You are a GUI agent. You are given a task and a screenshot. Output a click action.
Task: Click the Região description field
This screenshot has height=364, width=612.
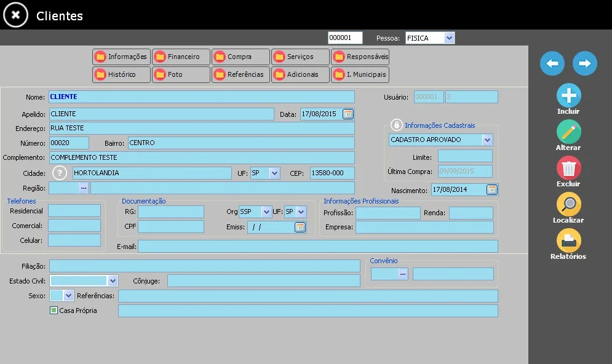[x=223, y=188]
